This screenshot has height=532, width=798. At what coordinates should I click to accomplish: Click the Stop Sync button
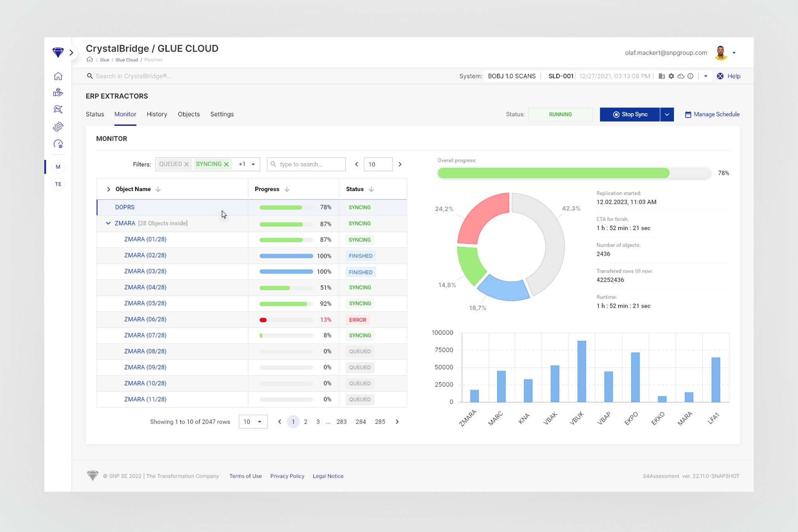(630, 115)
